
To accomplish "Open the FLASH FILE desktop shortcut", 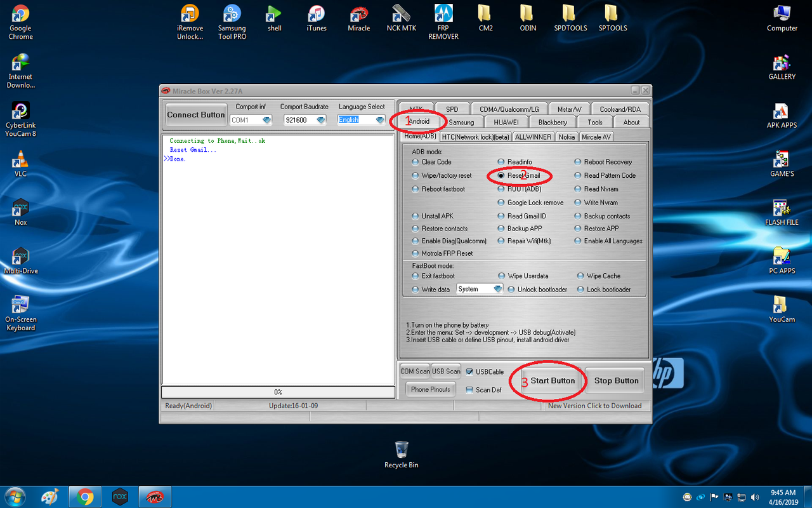I will pos(782,213).
